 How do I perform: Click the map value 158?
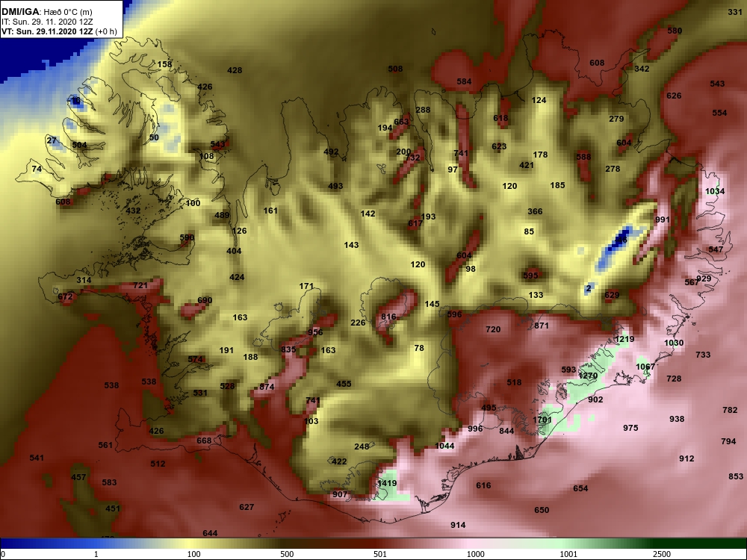tap(164, 65)
